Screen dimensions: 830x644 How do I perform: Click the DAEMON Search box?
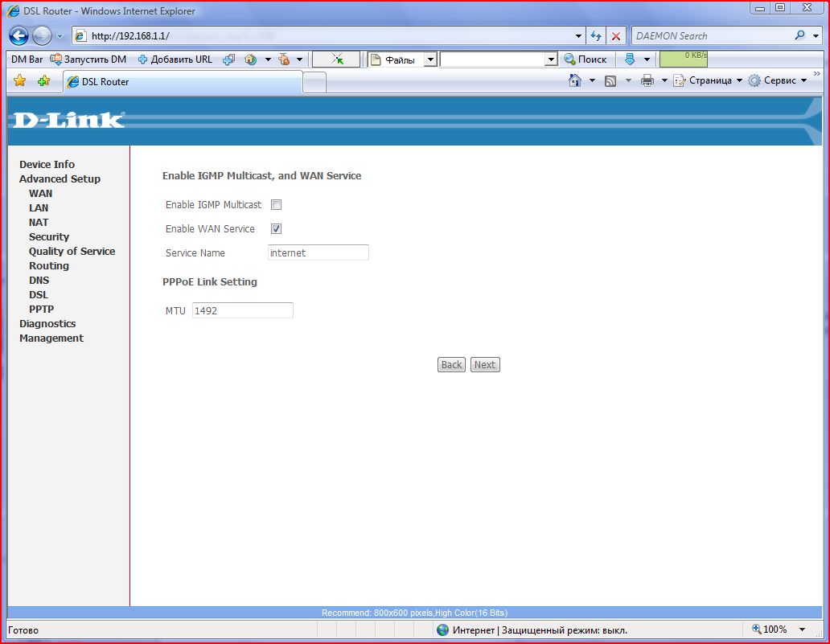coord(712,36)
